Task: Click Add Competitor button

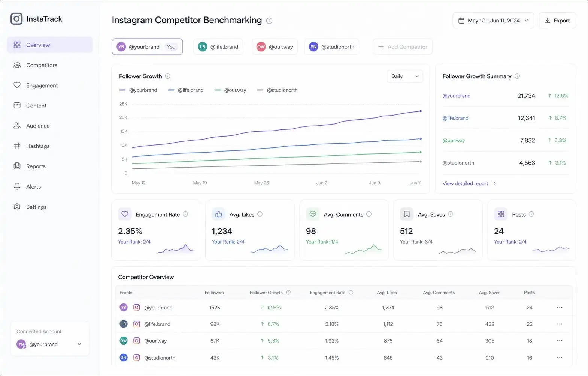Action: click(402, 47)
